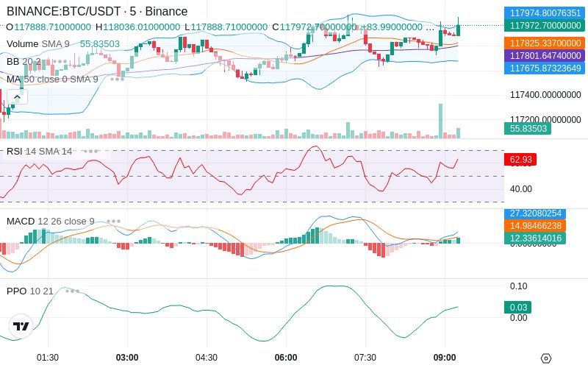Click the 117400.00000000 price axis tick
The image size is (588, 368).
pyautogui.click(x=545, y=95)
